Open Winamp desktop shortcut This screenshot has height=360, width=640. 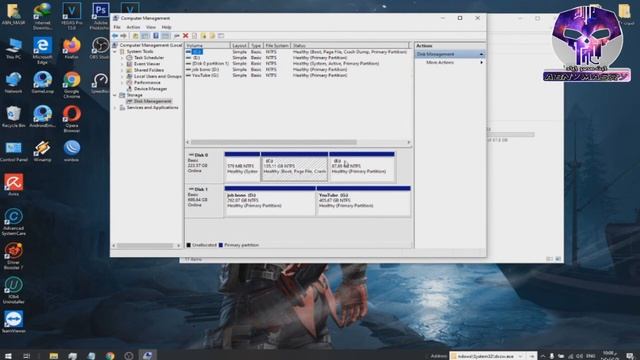(x=42, y=151)
